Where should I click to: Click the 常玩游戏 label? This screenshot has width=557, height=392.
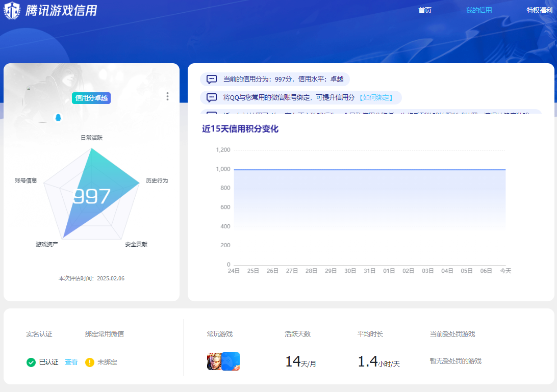pyautogui.click(x=220, y=334)
